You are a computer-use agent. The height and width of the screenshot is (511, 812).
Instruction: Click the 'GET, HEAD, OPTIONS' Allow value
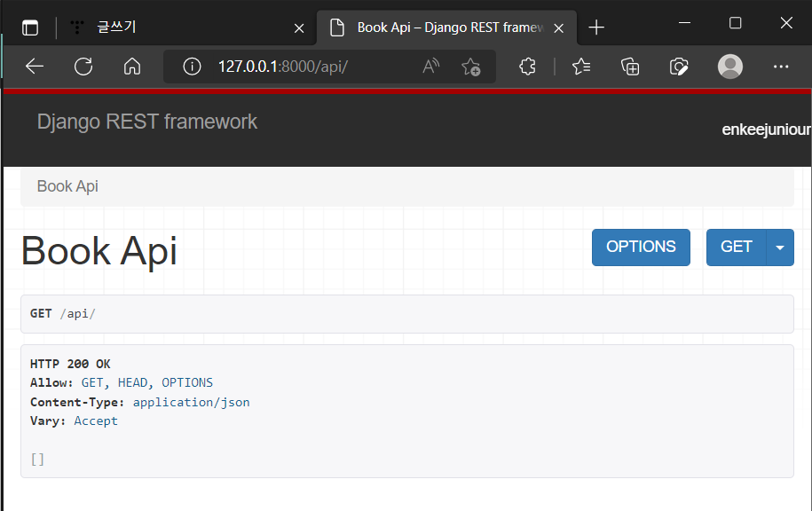click(147, 383)
